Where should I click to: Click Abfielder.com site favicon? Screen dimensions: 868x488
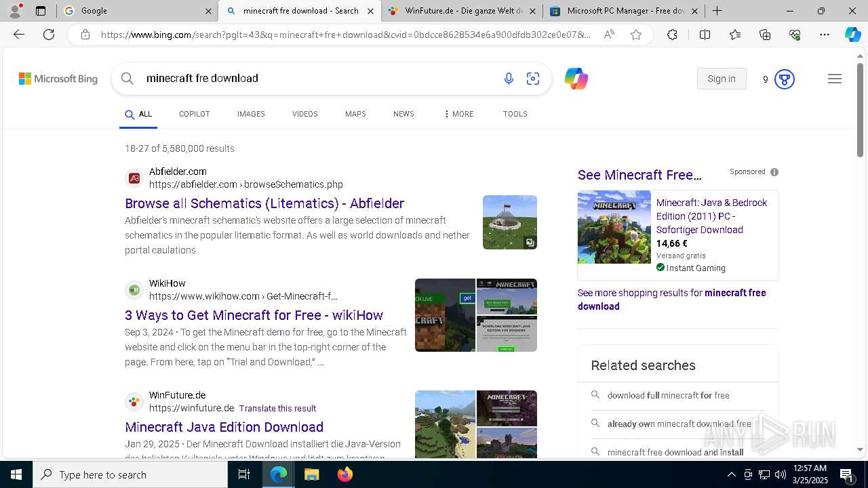(x=134, y=178)
